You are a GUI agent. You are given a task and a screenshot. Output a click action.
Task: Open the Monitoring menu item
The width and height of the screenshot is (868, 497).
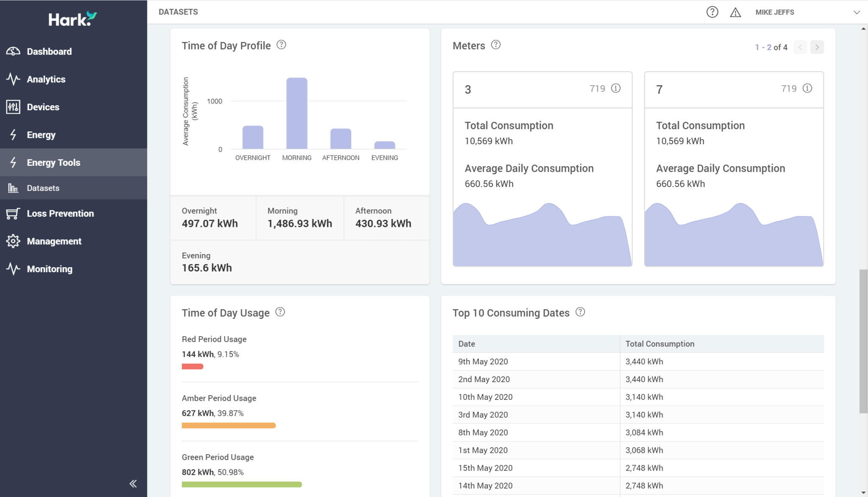tap(73, 269)
